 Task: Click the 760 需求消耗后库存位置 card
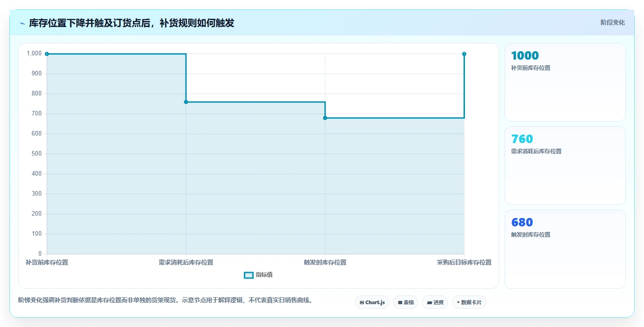(x=565, y=165)
